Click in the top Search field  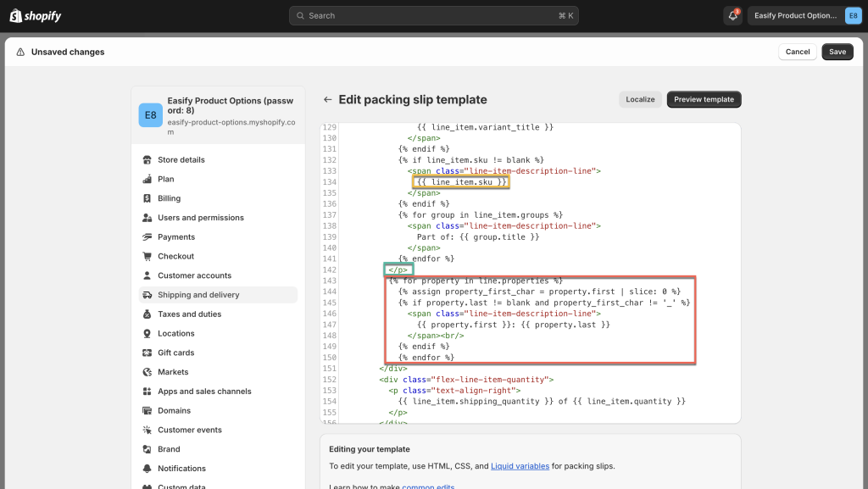(x=434, y=16)
